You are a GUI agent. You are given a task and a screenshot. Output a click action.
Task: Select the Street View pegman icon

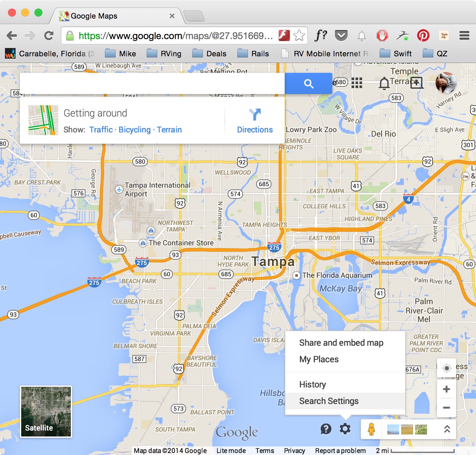tap(371, 430)
